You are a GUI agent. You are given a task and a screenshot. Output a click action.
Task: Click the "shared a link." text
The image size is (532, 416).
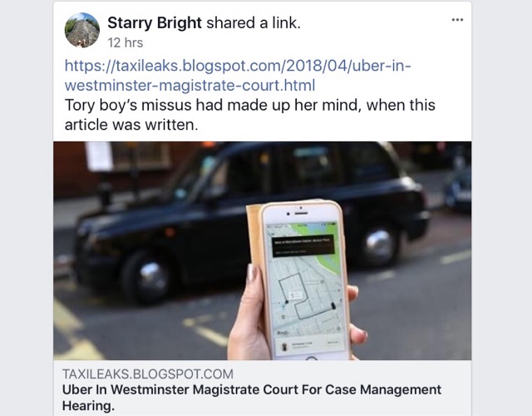(254, 23)
